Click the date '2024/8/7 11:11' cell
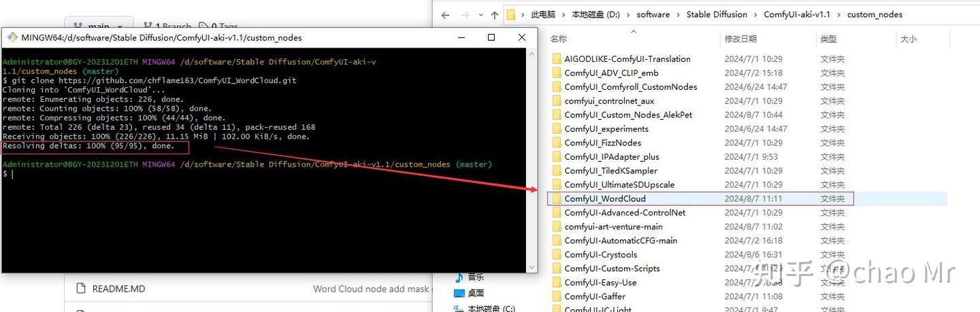Screen dimensions: 980x312 [x=753, y=198]
